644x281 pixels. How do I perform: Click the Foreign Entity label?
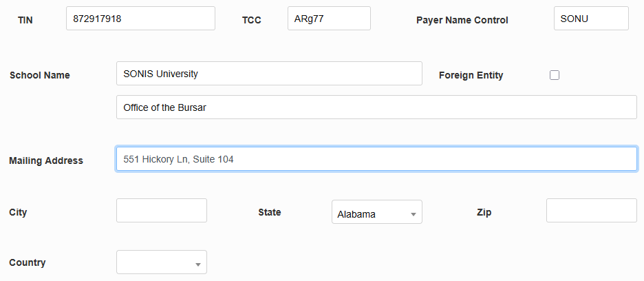click(x=471, y=75)
